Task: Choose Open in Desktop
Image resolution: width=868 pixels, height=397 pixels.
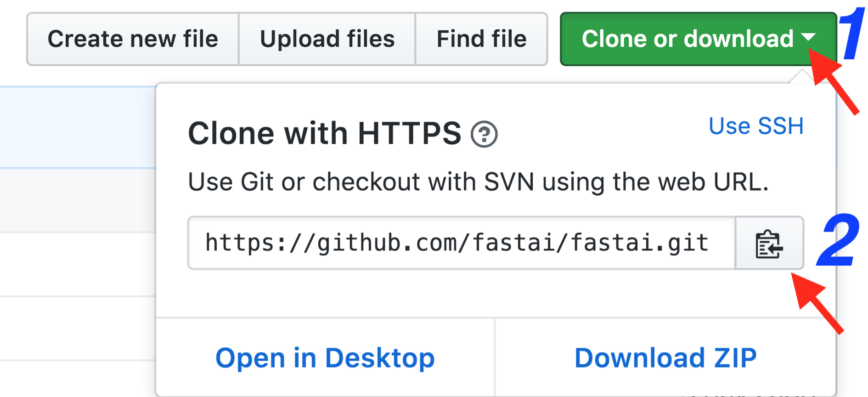Action: [325, 358]
